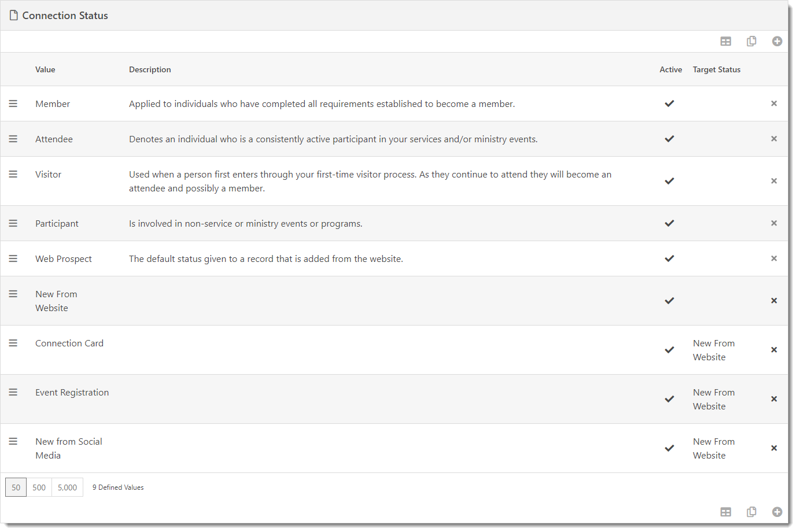Toggle Active checkmark for Visitor
Viewport: 797px width, 532px height.
click(669, 181)
